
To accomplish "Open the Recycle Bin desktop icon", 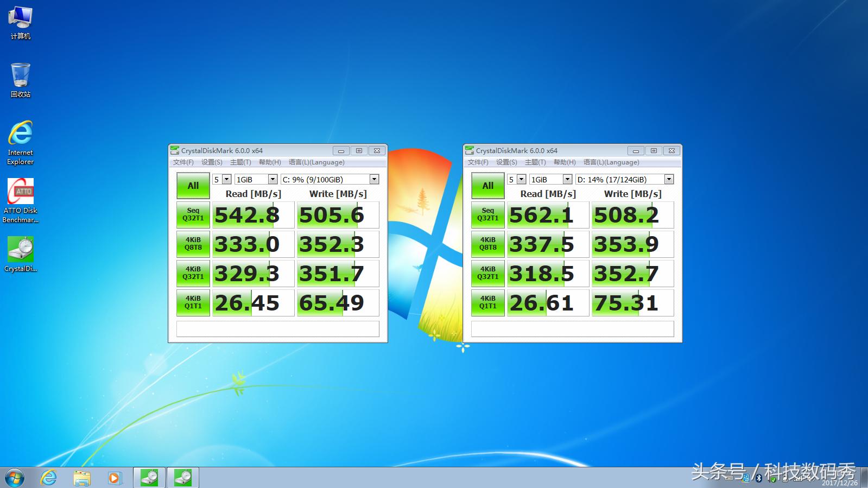I will 21,79.
